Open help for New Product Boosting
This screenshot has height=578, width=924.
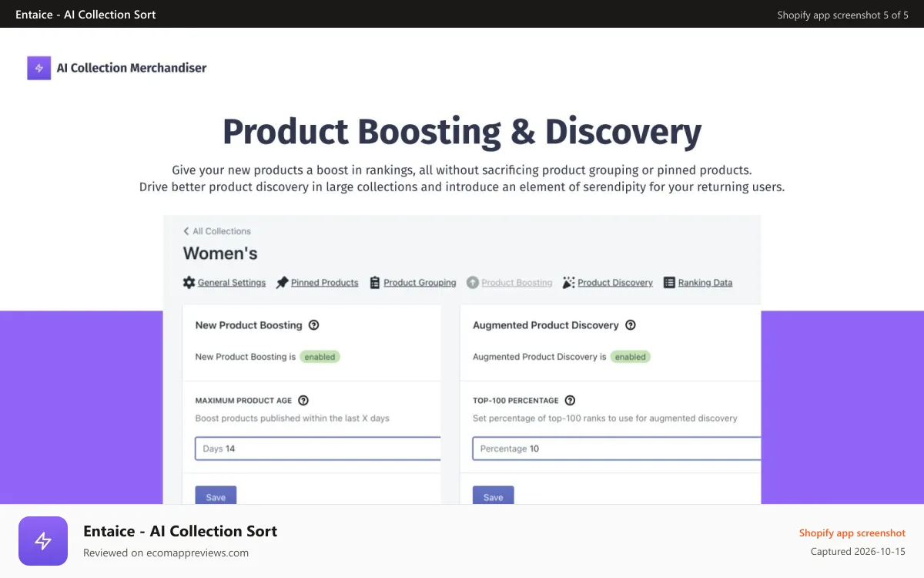click(x=313, y=325)
